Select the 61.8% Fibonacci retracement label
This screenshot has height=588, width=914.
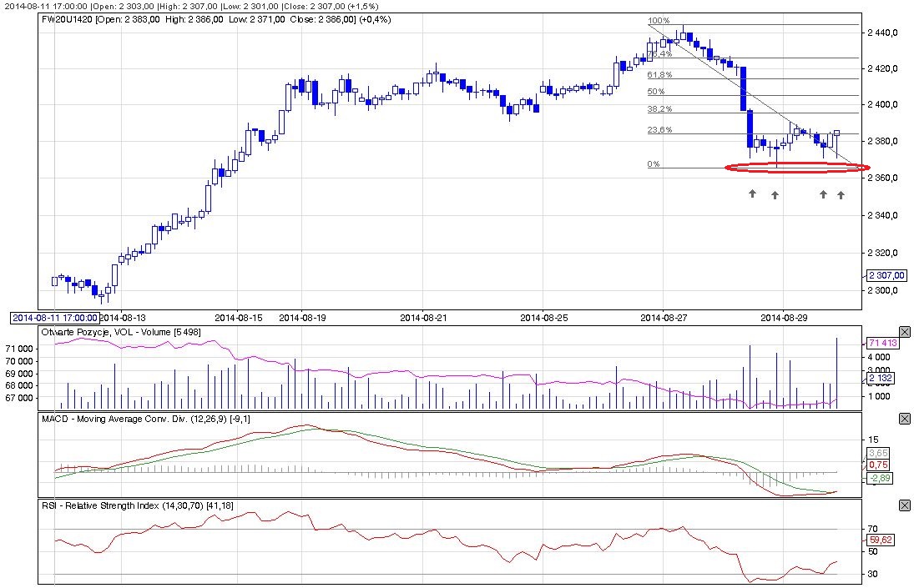(x=659, y=75)
